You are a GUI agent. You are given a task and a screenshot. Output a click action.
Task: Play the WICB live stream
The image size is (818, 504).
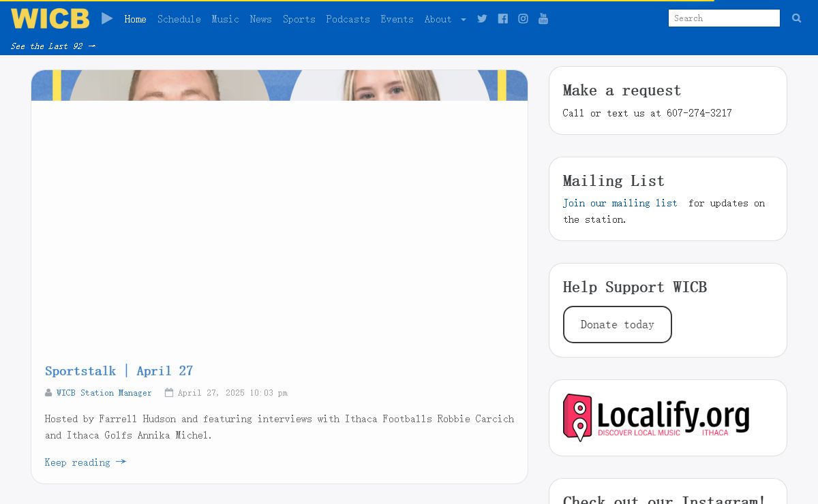pos(107,18)
